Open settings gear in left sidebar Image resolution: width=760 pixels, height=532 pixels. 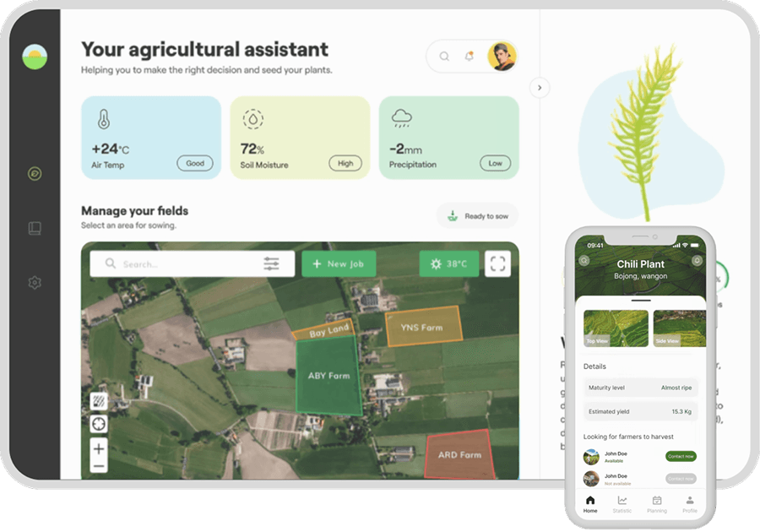35,283
